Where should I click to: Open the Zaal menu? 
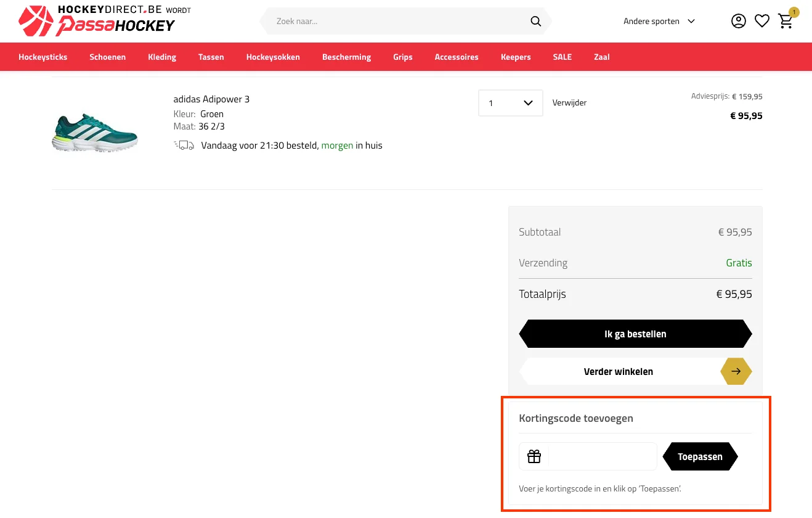[602, 57]
